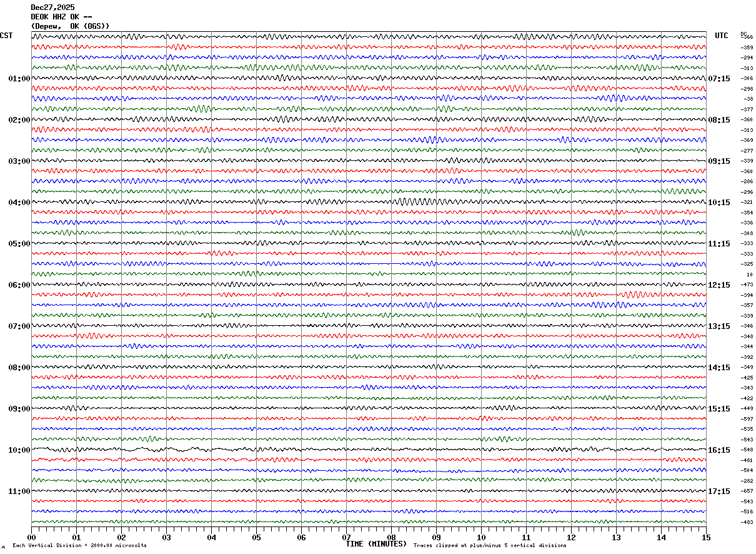This screenshot has width=756, height=554.
Task: Click the '13:15' UTC time label
Action: click(x=719, y=326)
